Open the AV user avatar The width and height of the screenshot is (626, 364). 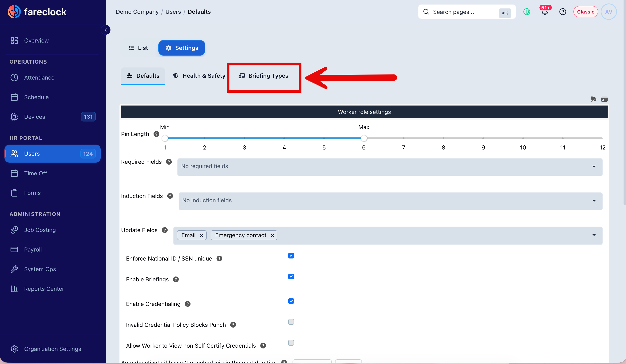pos(609,12)
